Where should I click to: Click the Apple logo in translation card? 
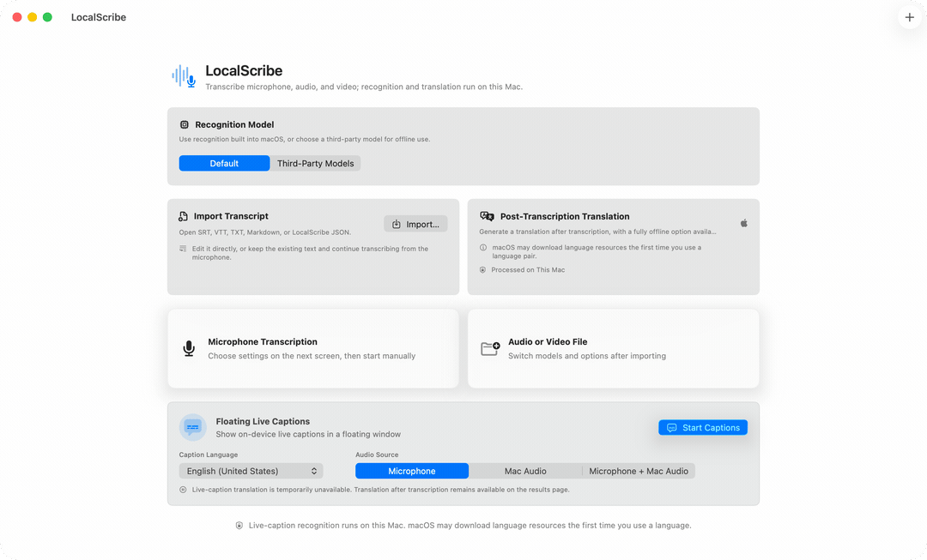(x=743, y=223)
